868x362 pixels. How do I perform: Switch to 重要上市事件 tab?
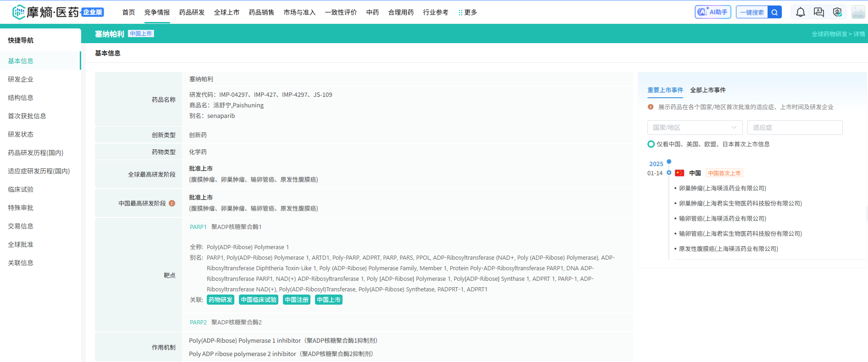(x=665, y=90)
